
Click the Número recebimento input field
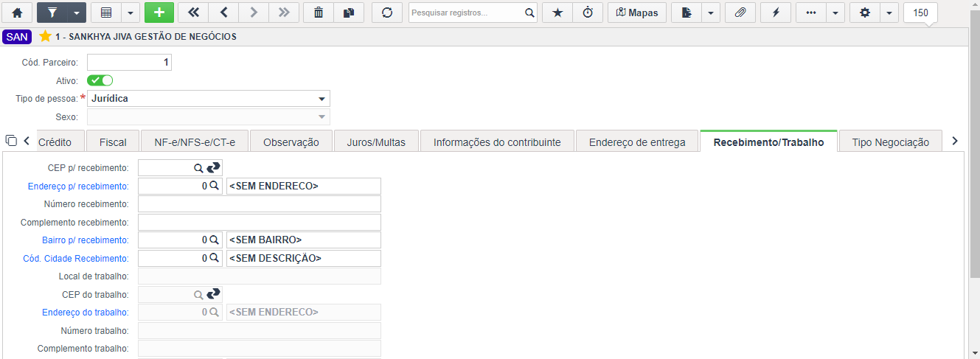tap(260, 204)
